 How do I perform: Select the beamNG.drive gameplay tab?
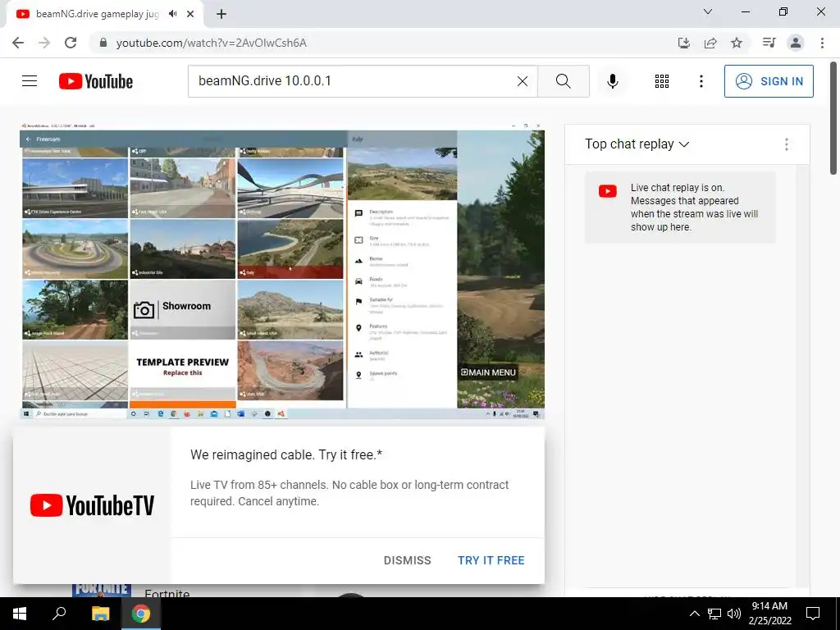[97, 14]
